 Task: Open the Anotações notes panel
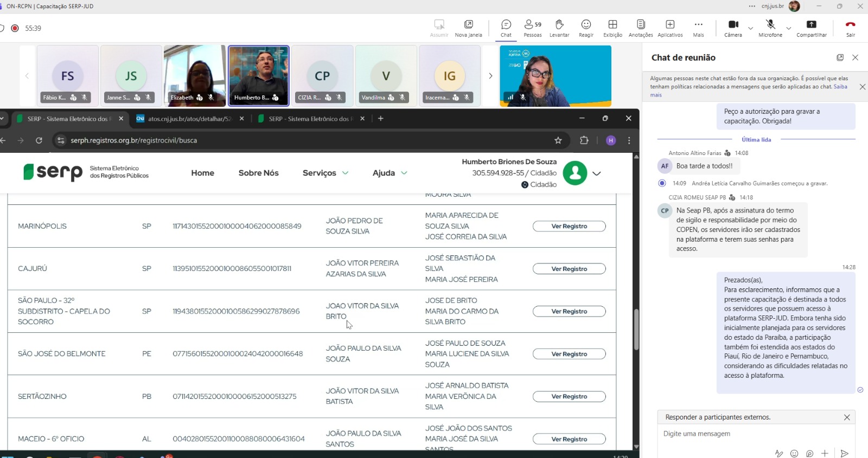point(641,28)
